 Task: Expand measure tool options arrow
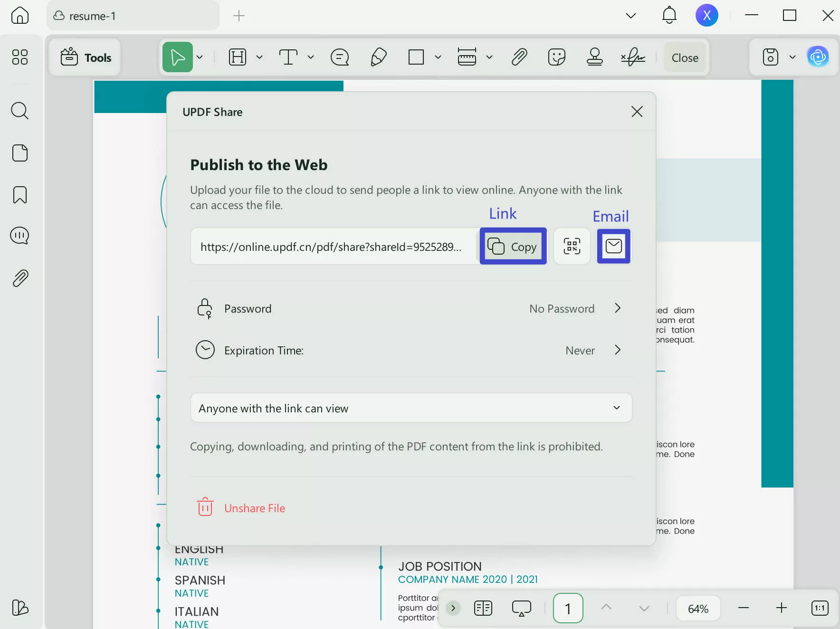point(489,57)
